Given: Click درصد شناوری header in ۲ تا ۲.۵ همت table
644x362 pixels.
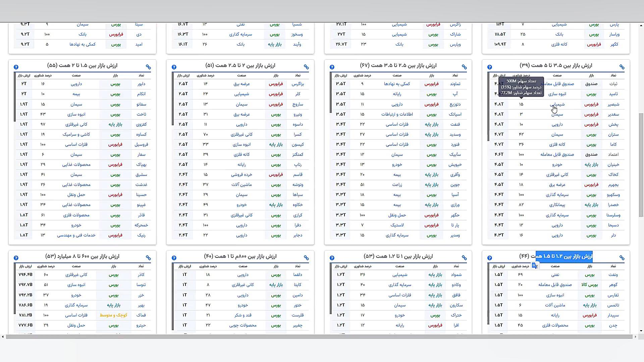Looking at the screenshot, I should tap(206, 75).
